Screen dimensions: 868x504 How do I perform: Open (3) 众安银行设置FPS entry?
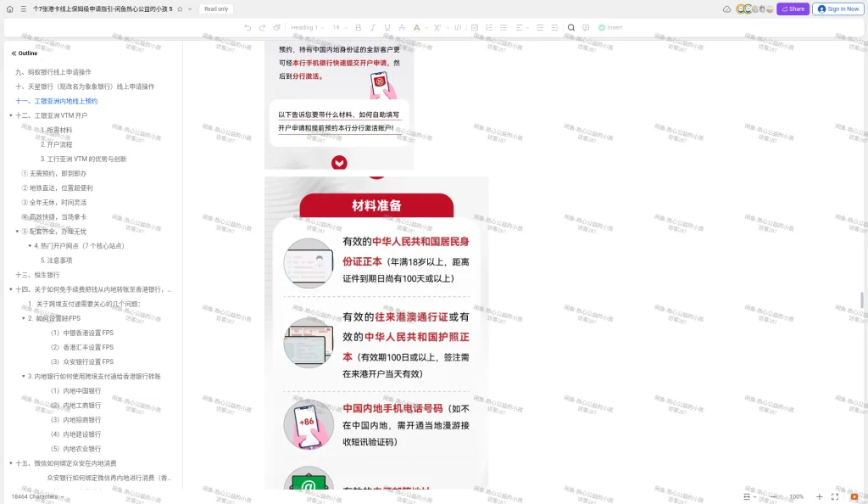pyautogui.click(x=82, y=361)
